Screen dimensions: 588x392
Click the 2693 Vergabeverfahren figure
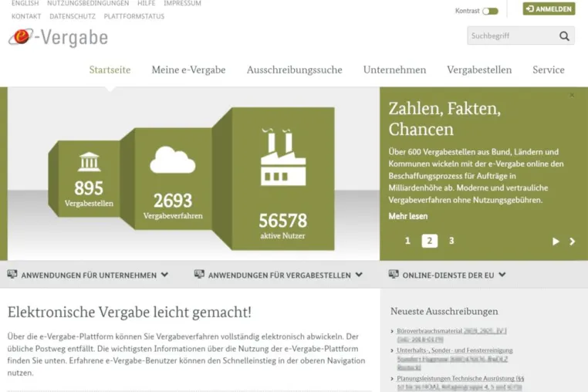(173, 206)
